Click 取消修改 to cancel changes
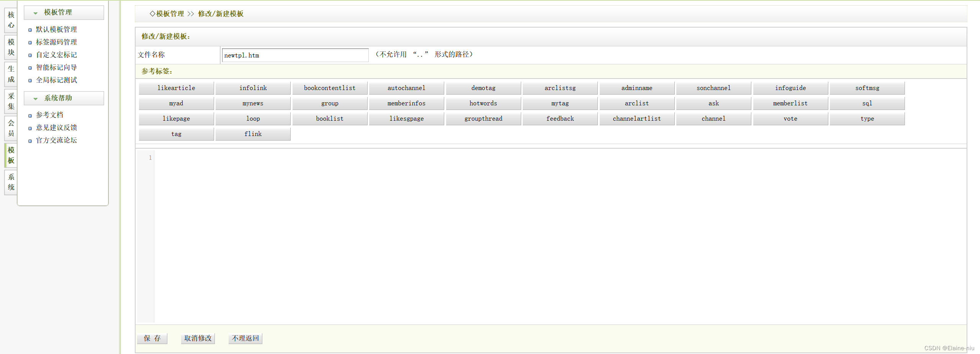This screenshot has width=980, height=354. 198,338
